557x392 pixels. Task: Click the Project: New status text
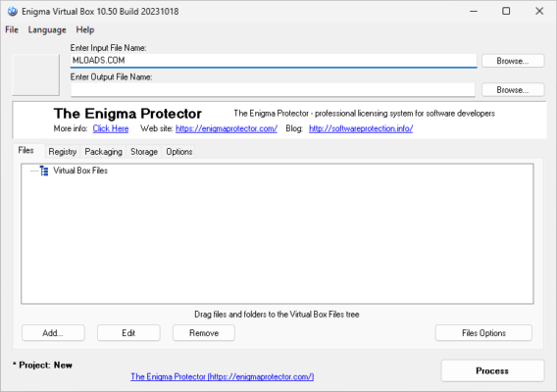tap(42, 365)
